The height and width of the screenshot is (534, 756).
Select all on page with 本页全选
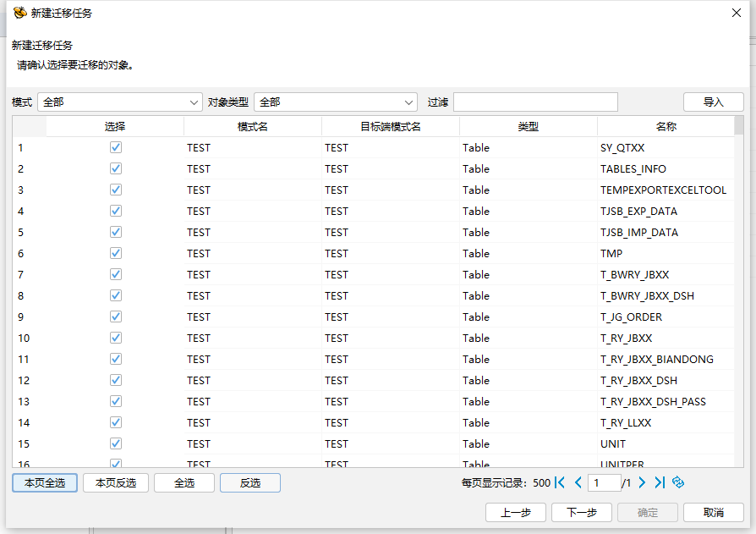point(45,483)
